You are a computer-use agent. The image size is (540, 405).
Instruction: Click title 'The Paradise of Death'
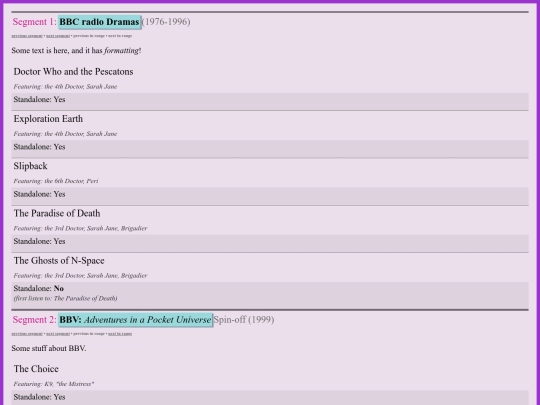(x=57, y=213)
